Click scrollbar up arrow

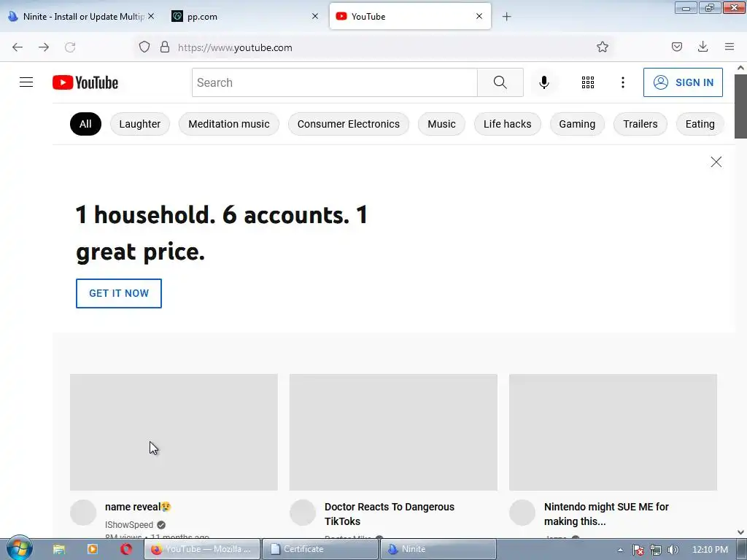click(740, 68)
